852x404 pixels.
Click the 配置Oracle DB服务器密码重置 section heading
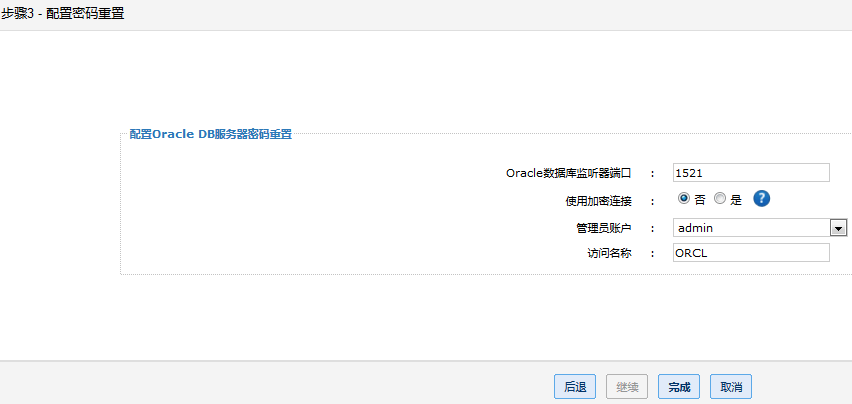[x=211, y=134]
